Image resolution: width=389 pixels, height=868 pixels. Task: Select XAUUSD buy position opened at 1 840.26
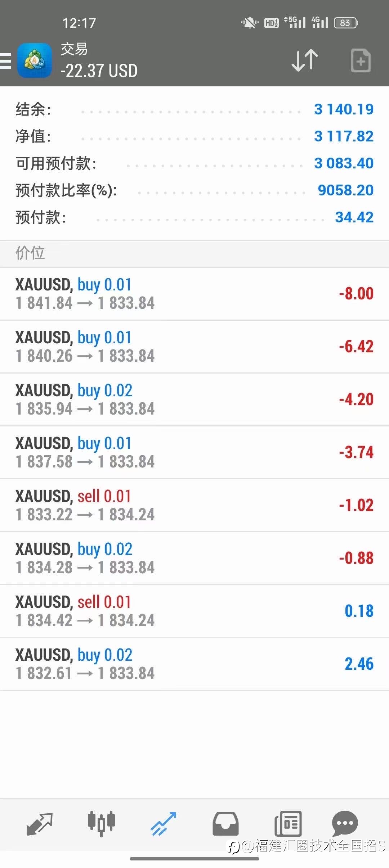tap(194, 347)
